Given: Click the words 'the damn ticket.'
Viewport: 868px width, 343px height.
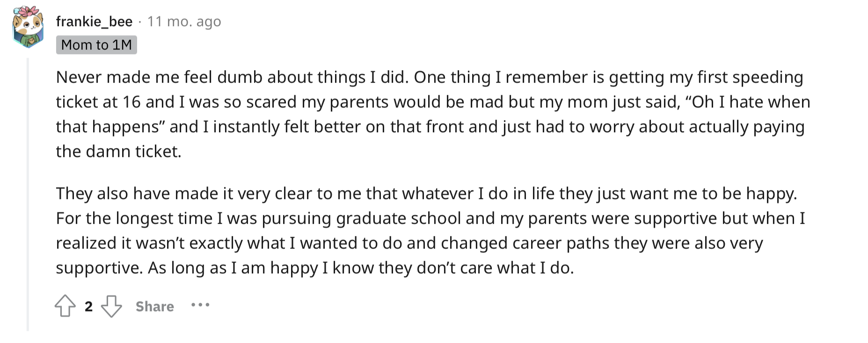Looking at the screenshot, I should coord(118,151).
